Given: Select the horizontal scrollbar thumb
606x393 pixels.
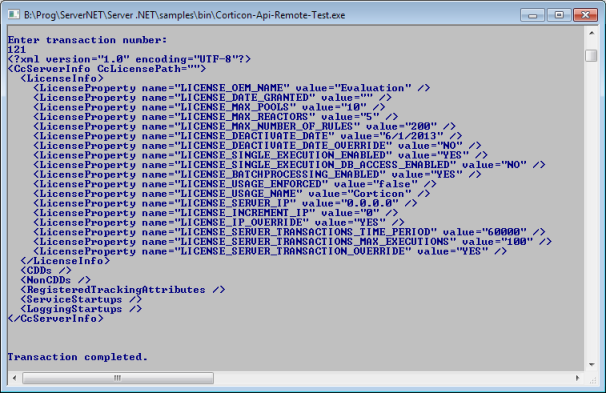Looking at the screenshot, I should 118,378.
